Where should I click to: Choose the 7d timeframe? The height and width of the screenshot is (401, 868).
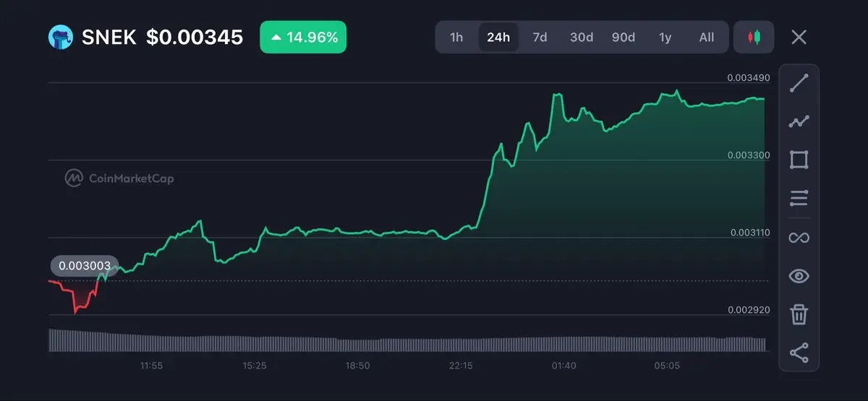(x=540, y=37)
